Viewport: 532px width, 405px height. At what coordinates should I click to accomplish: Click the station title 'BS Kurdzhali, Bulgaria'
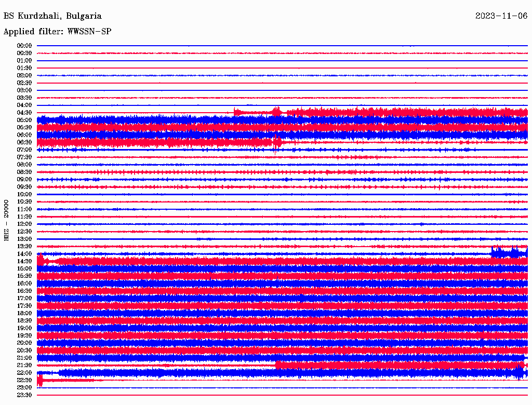[x=52, y=16]
